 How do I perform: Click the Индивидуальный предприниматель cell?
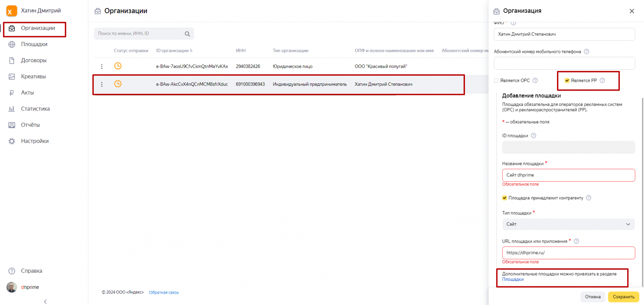tap(310, 84)
